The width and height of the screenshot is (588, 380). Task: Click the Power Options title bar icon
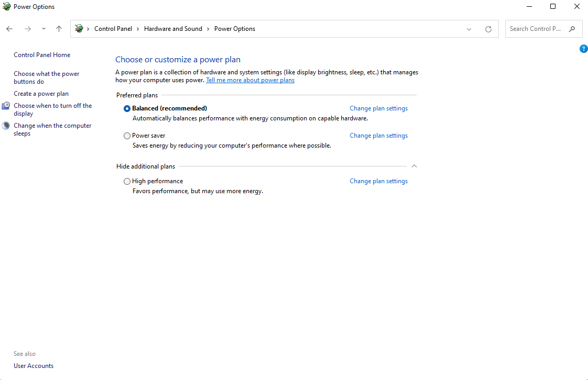click(x=6, y=6)
